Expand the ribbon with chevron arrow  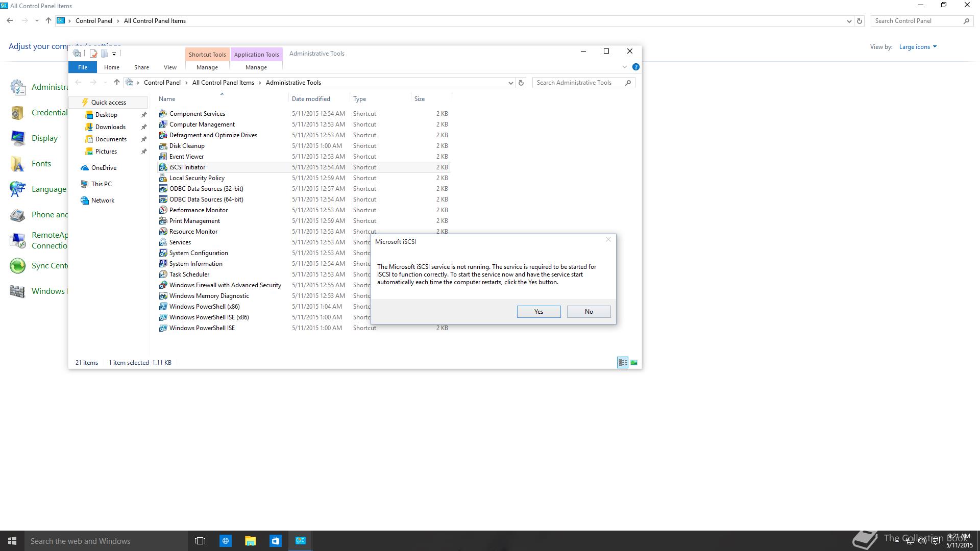(624, 67)
